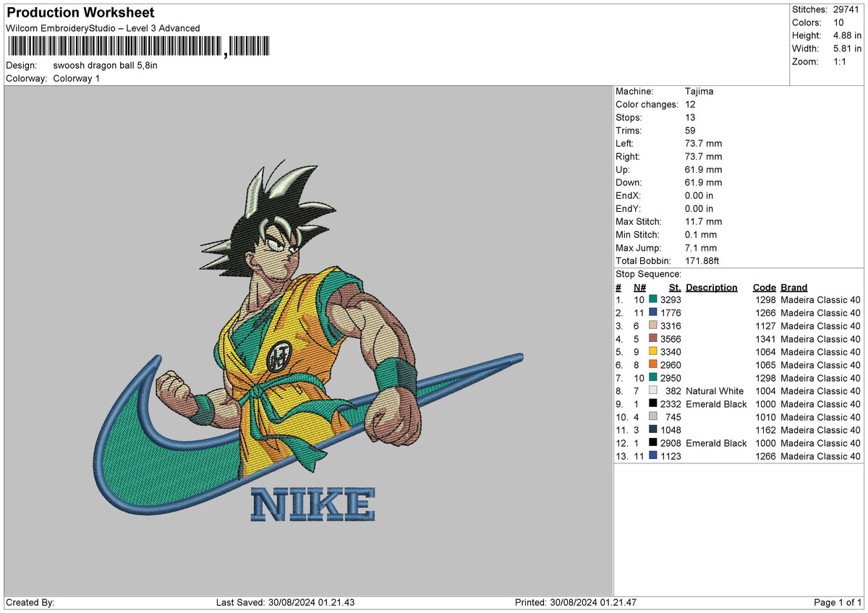Image resolution: width=868 pixels, height=613 pixels.
Task: Select the Colorway 1 value
Action: (x=77, y=78)
